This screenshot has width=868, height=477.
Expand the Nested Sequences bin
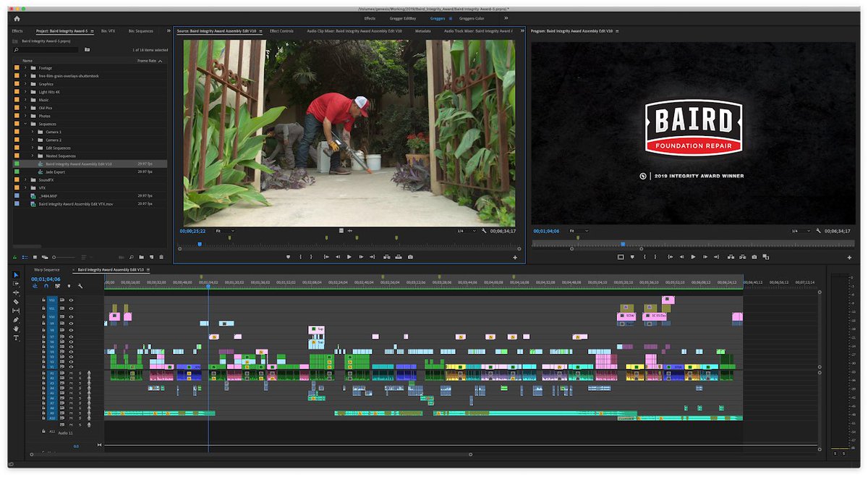(x=33, y=156)
